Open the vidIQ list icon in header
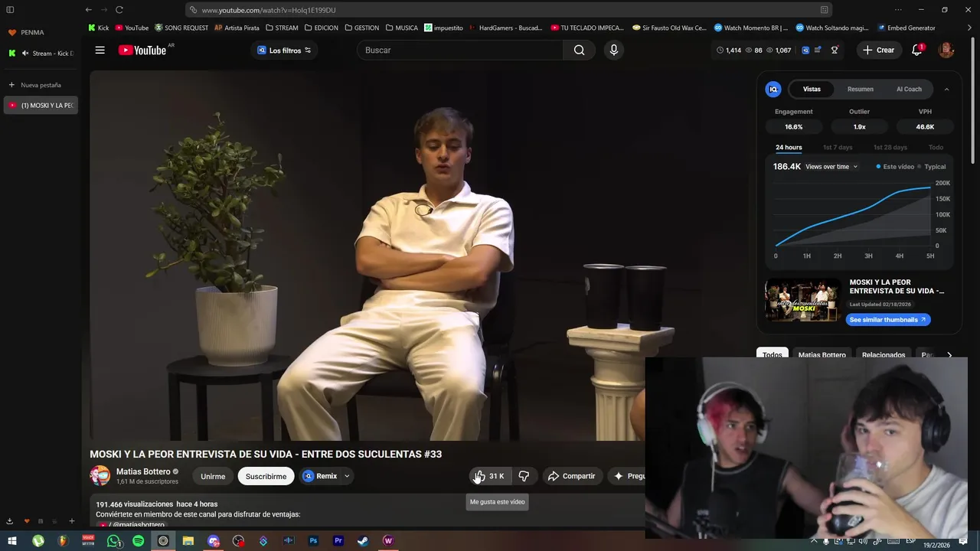 coord(818,50)
